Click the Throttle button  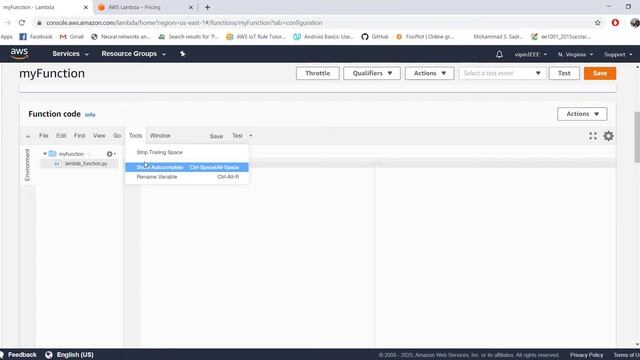click(318, 73)
